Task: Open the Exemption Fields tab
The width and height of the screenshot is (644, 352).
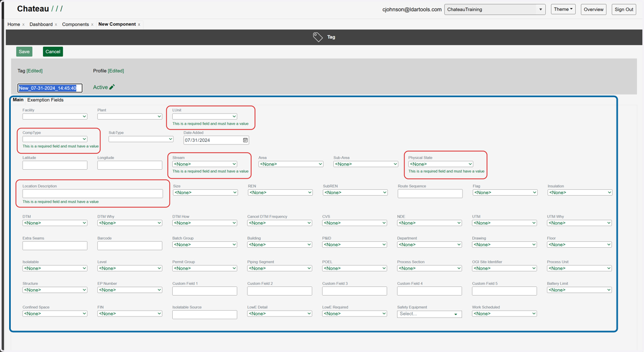Action: pos(45,100)
